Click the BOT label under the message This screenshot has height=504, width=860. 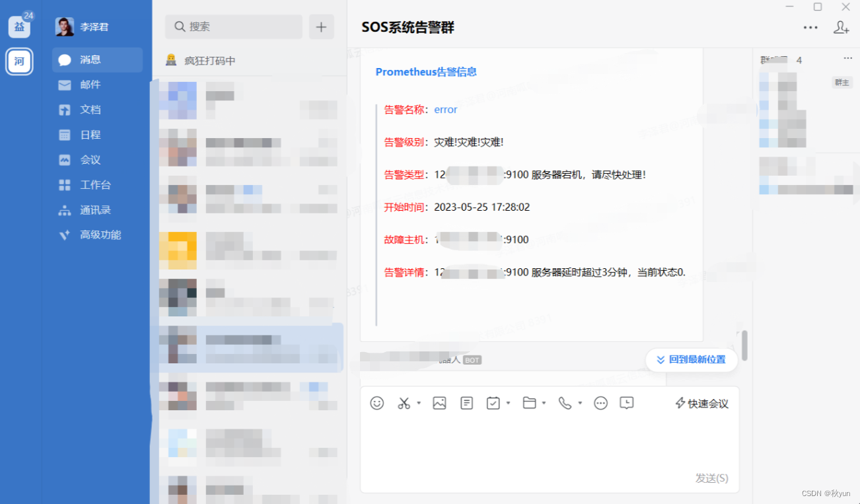472,360
